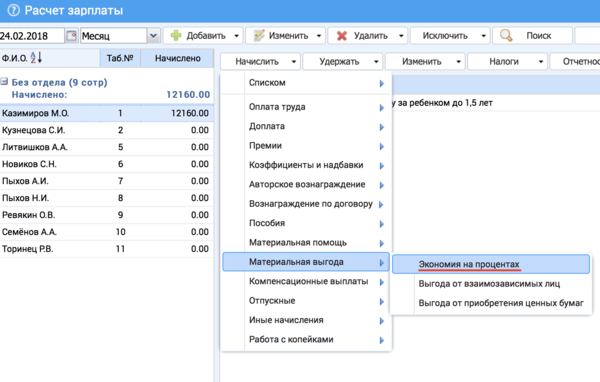Open Материальная помощь submenu
This screenshot has height=382, width=600.
(306, 243)
